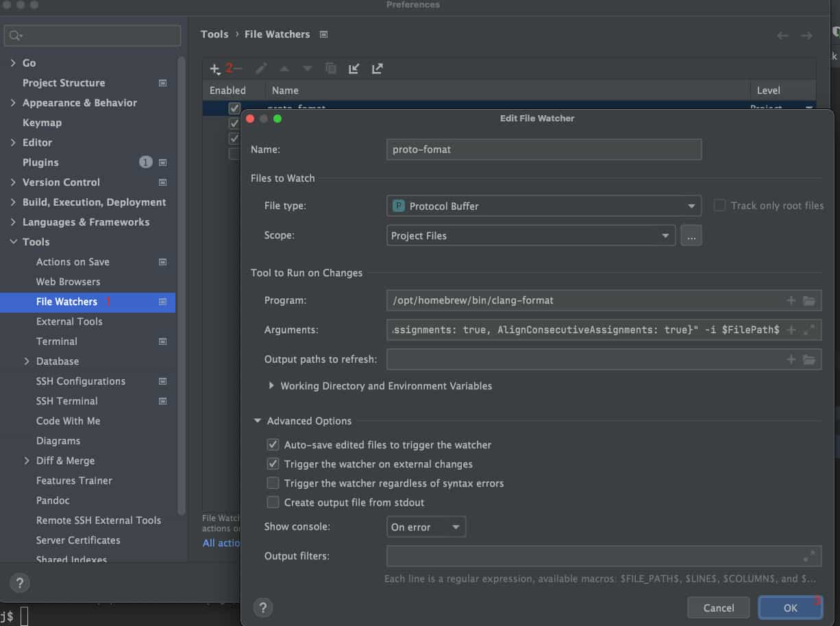Disable auto-save edited files to trigger watcher

(273, 444)
